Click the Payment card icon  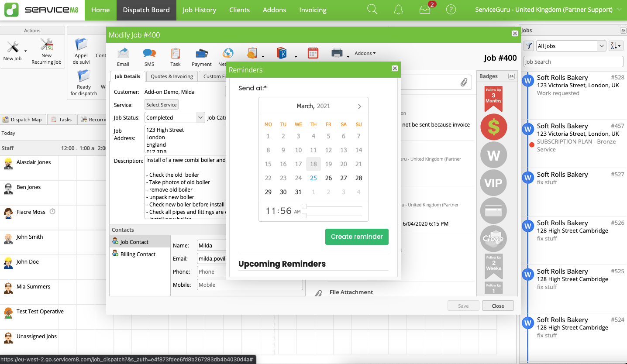coord(201,54)
